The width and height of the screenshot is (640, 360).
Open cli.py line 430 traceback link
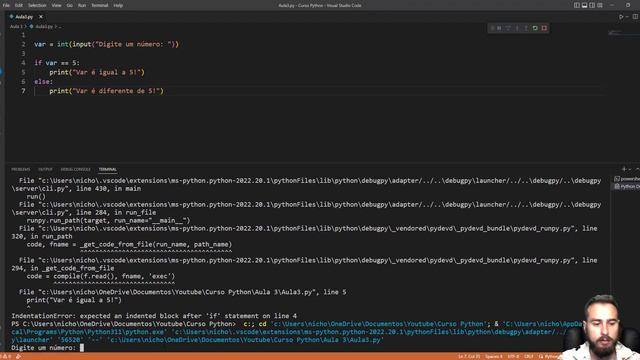pos(306,184)
